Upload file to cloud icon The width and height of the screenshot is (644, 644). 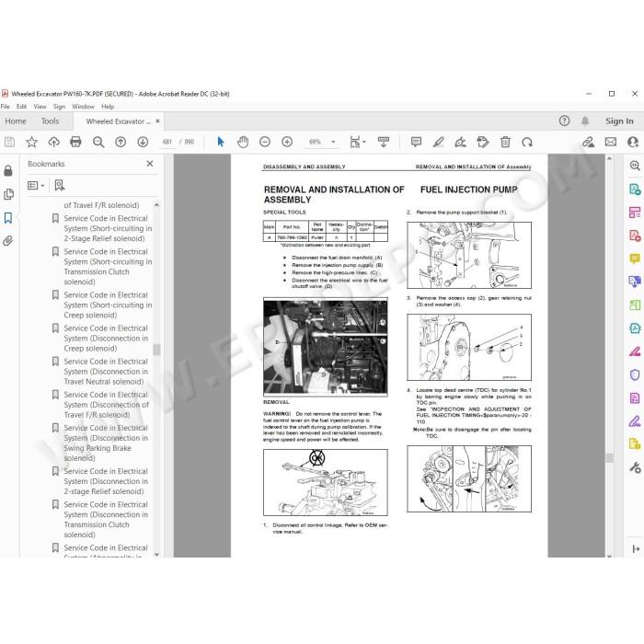tap(53, 142)
